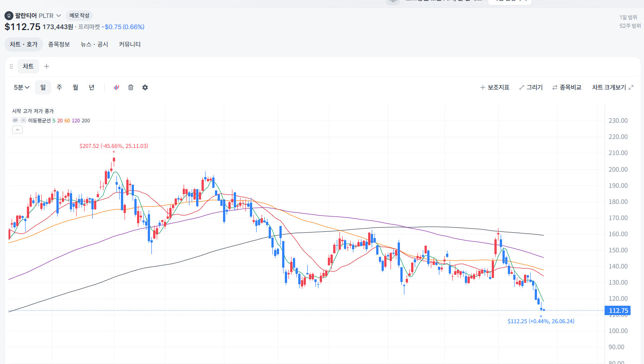Go to the 뉴스 · 공시 tab
The height and width of the screenshot is (364, 644).
[x=94, y=44]
